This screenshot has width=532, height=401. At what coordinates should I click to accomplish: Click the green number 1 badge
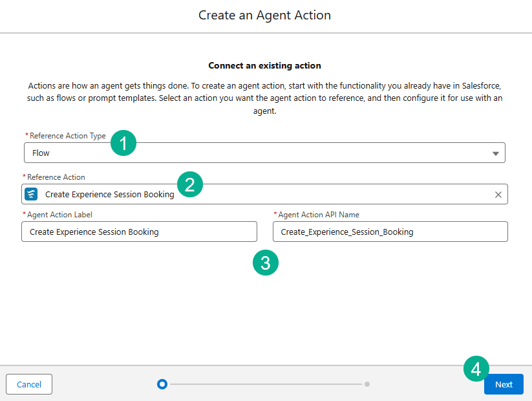coord(123,143)
